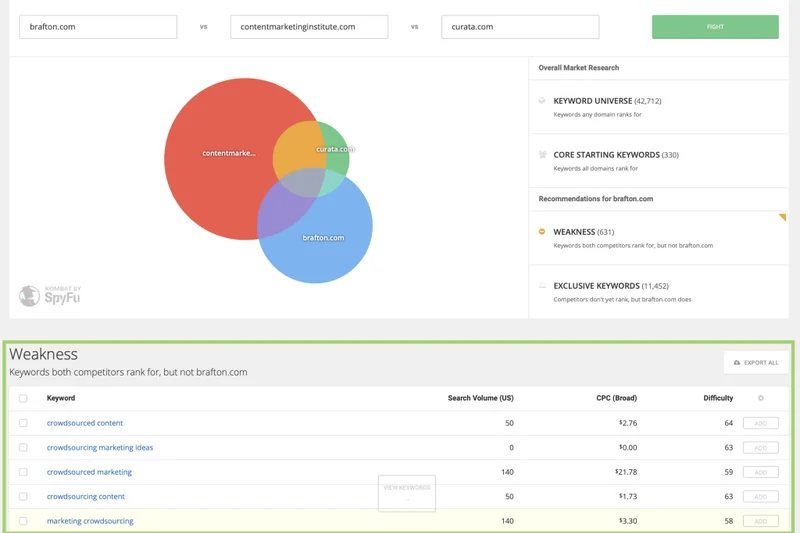
Task: Sort table by Difficulty column
Action: pyautogui.click(x=717, y=398)
